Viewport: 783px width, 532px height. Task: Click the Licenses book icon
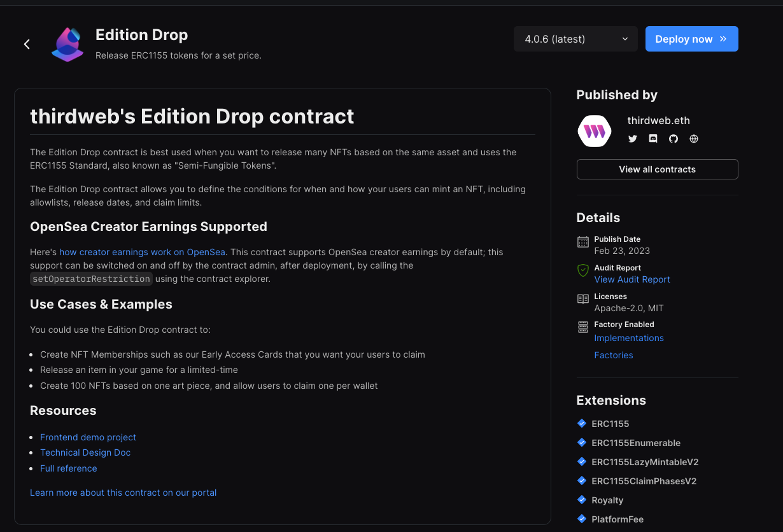click(x=582, y=299)
